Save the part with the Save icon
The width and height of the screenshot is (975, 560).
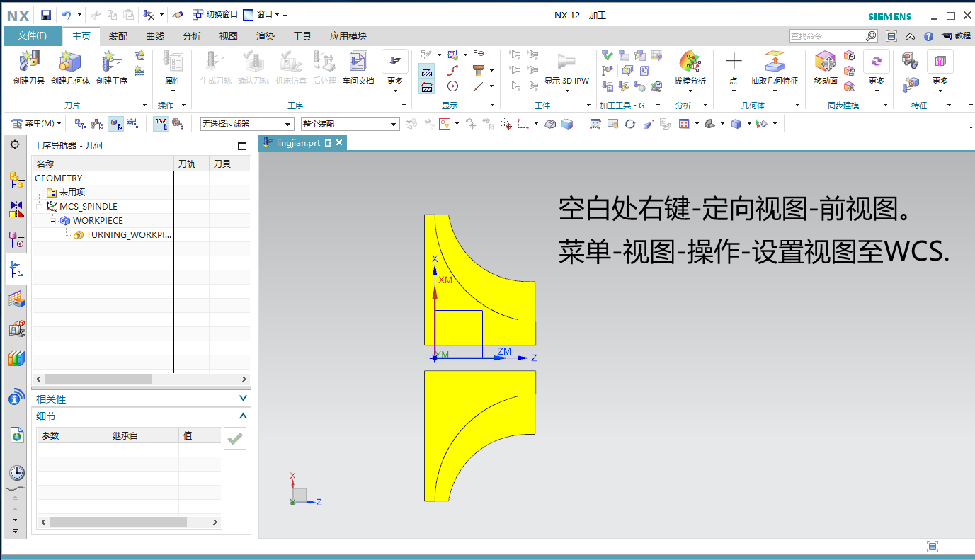pos(45,14)
